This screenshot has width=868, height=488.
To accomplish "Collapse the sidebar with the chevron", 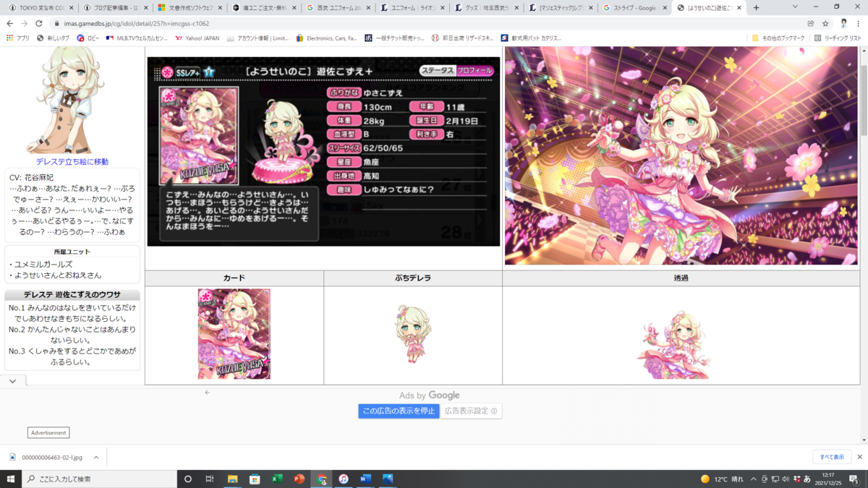I will pyautogui.click(x=13, y=380).
